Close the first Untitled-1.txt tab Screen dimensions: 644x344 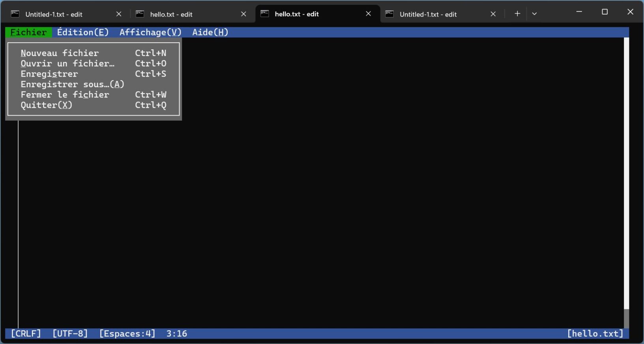119,14
